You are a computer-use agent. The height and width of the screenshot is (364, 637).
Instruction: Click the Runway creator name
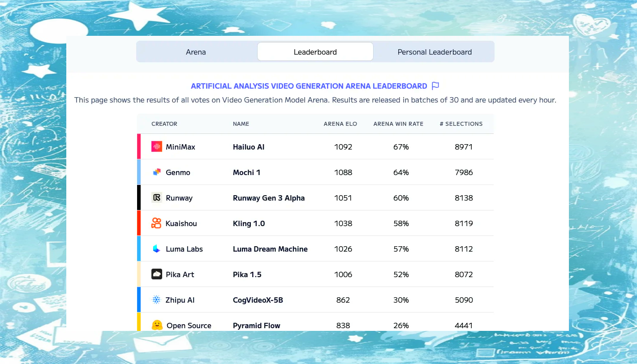179,198
